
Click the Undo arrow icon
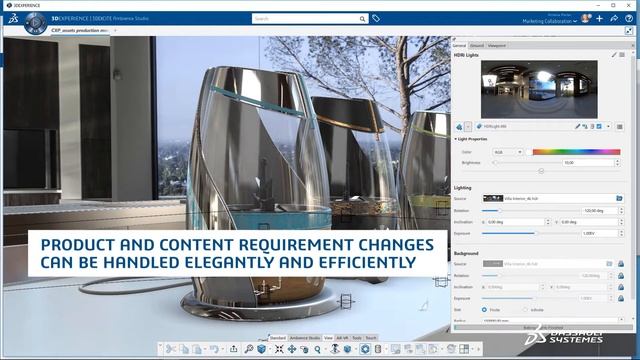(x=214, y=349)
